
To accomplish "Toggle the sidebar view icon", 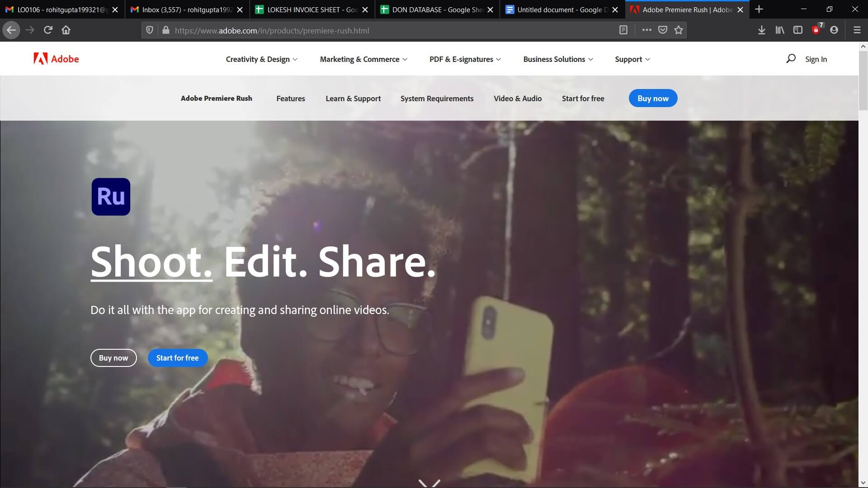I will tap(798, 30).
